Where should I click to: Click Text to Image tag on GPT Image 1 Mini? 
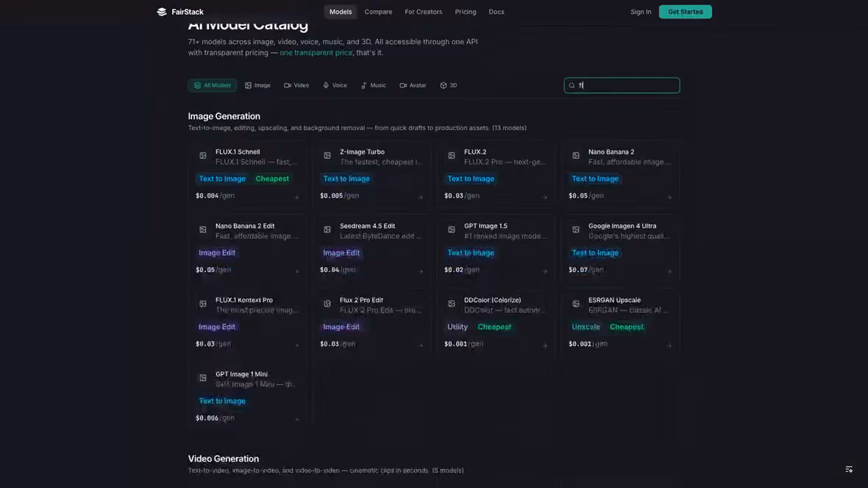222,401
